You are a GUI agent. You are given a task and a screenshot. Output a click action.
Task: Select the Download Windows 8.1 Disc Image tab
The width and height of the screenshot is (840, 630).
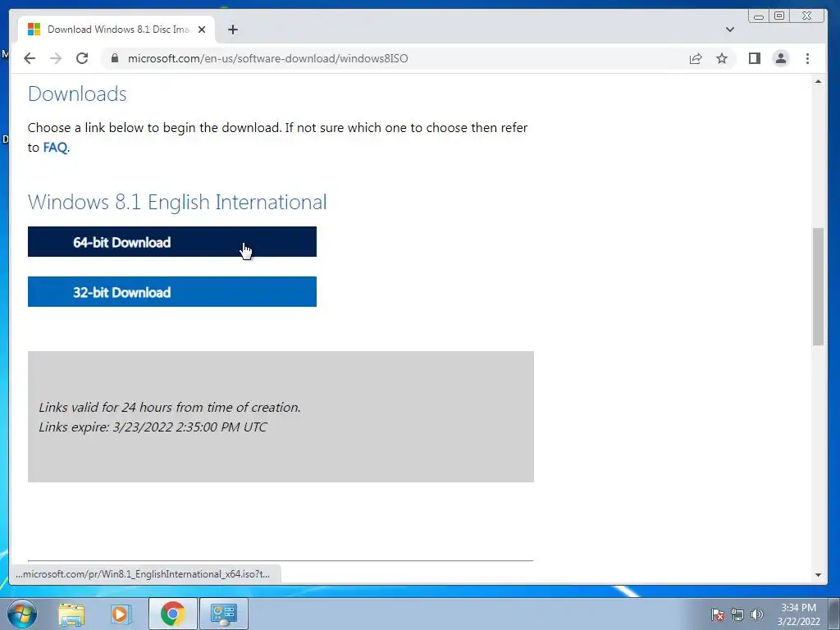click(116, 30)
